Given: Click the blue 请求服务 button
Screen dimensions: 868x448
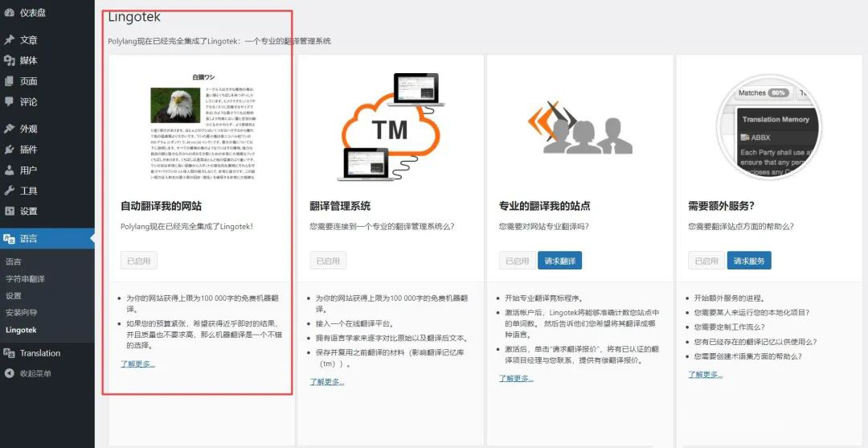Looking at the screenshot, I should coord(749,261).
